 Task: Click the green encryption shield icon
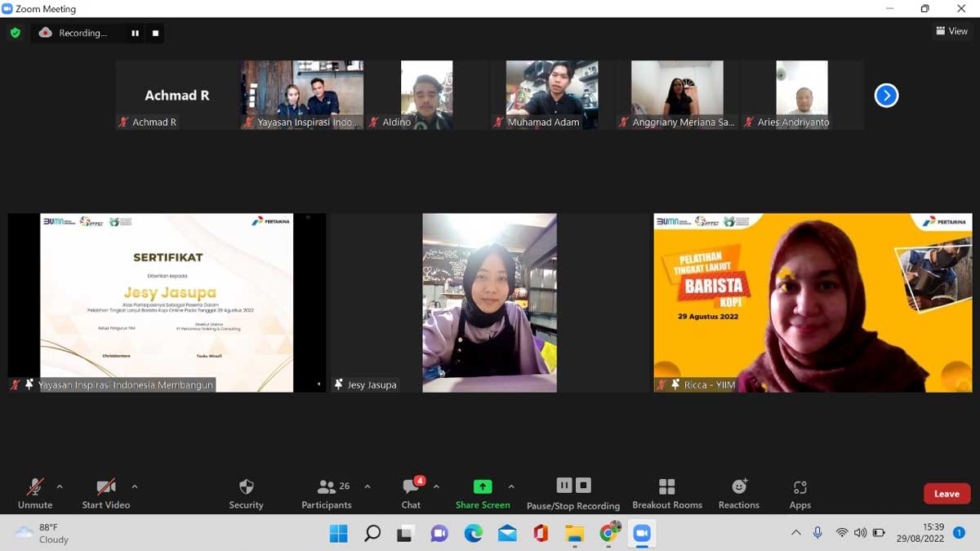click(15, 33)
